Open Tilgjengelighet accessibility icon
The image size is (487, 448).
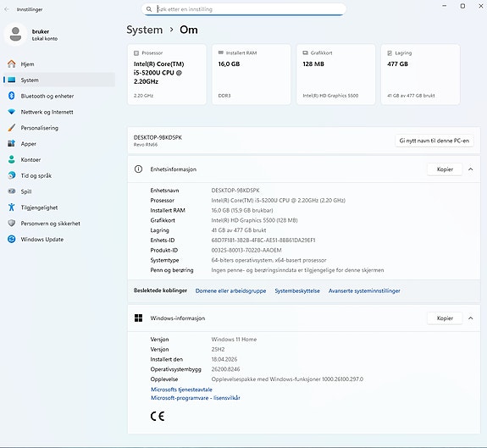12,207
